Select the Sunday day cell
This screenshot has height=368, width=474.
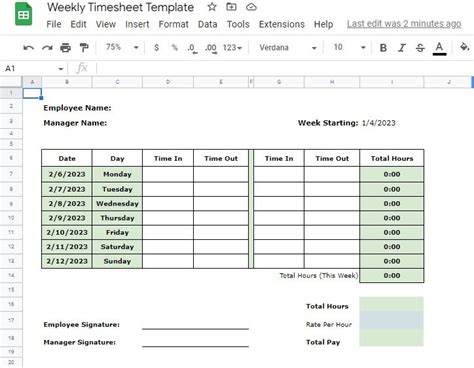click(117, 261)
